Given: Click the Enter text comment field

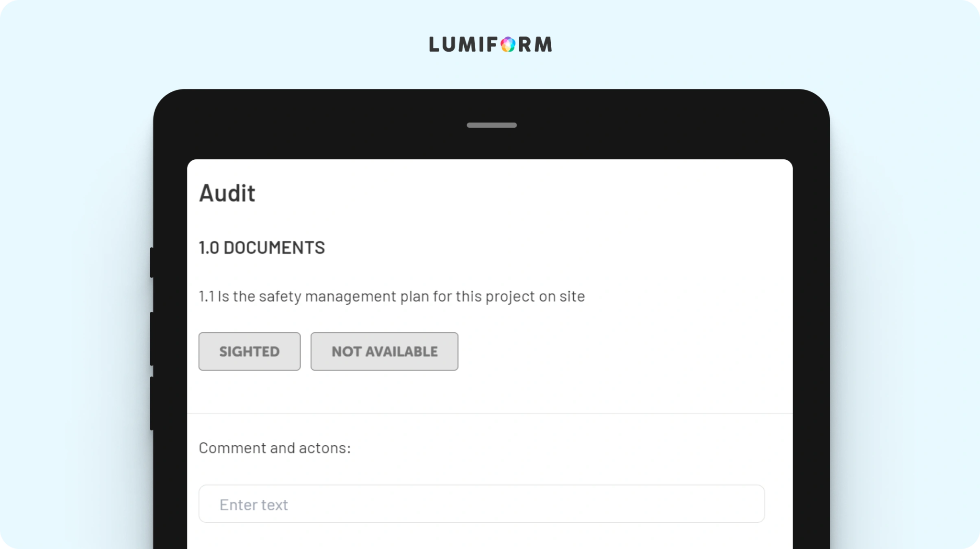Looking at the screenshot, I should (x=481, y=504).
